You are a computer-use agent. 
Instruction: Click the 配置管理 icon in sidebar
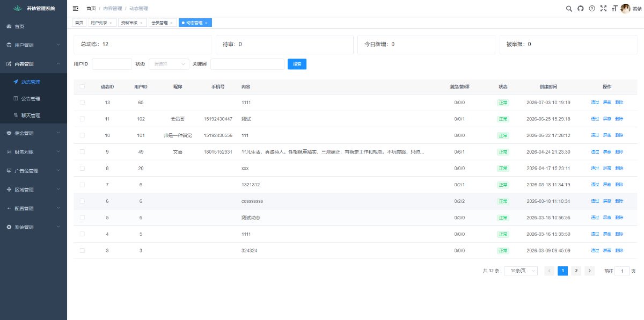pyautogui.click(x=9, y=208)
